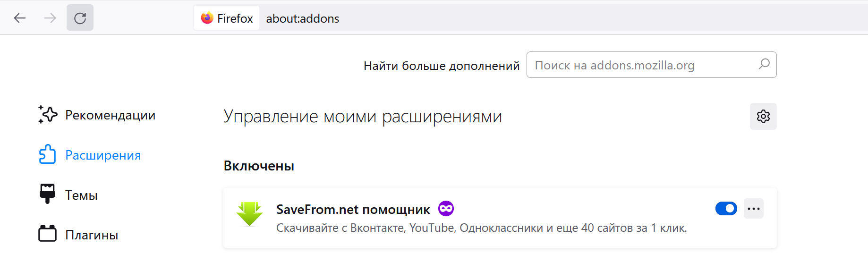Screen dimensions: 868x263
Task: Switch to the Расширения category
Action: point(102,155)
